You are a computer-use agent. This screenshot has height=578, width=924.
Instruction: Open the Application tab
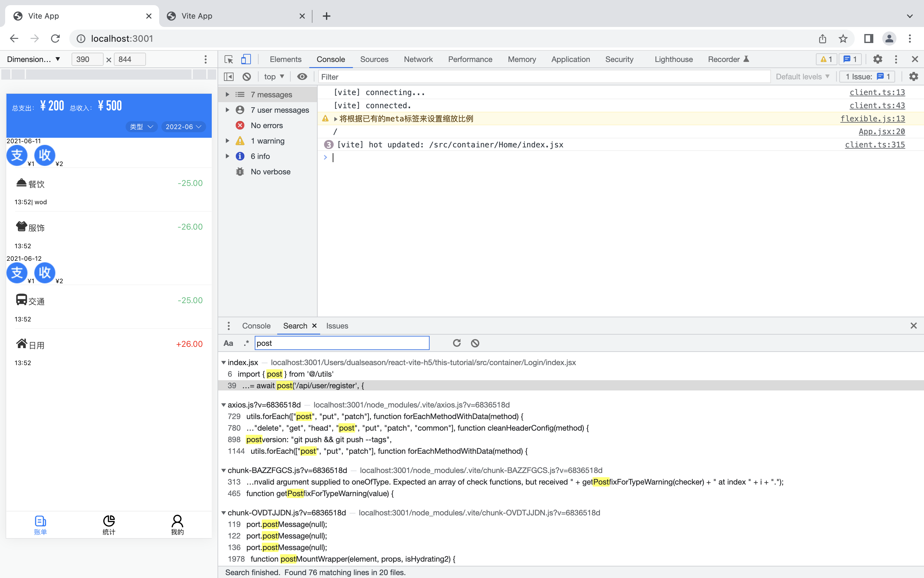click(x=570, y=59)
